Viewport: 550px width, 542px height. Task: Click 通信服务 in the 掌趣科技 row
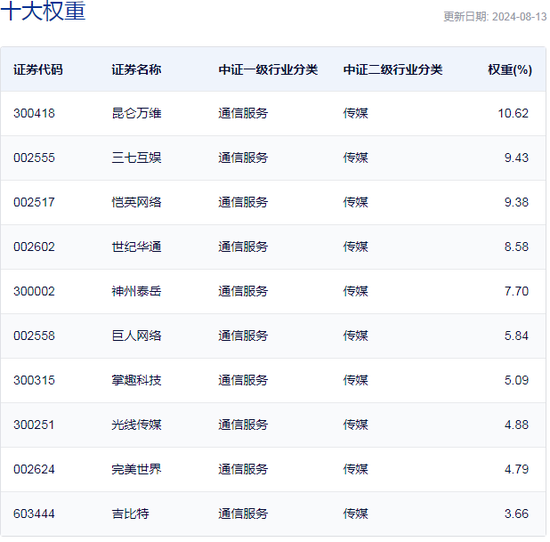pyautogui.click(x=243, y=381)
